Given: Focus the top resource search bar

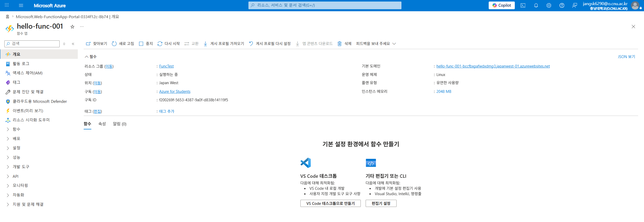Looking at the screenshot, I should tap(325, 5).
